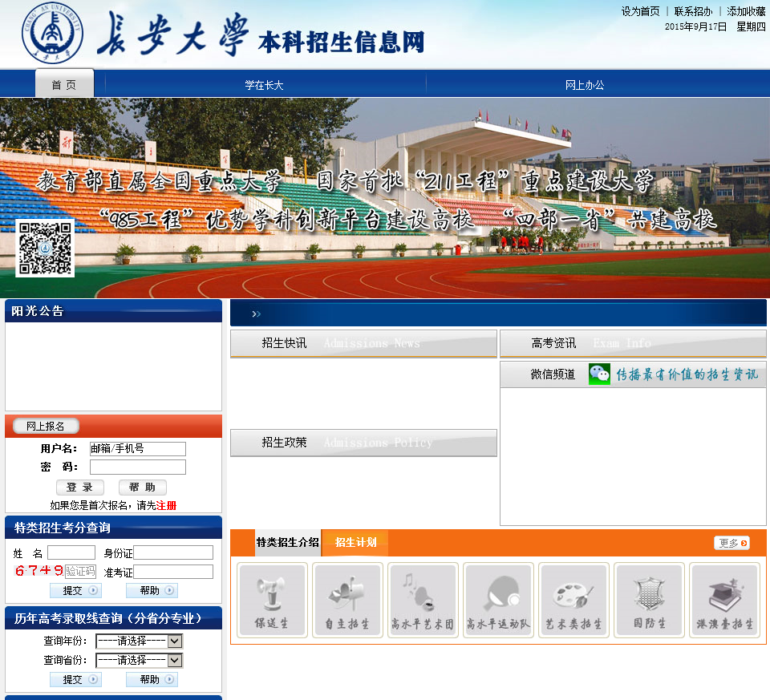Open the 国防生 shield icon

click(649, 600)
